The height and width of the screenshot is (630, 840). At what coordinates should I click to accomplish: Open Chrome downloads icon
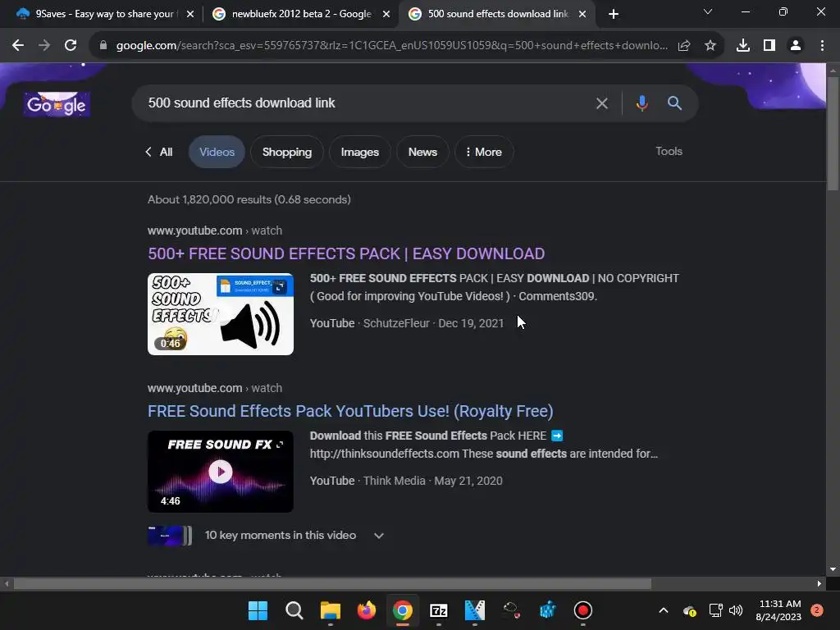(x=743, y=46)
